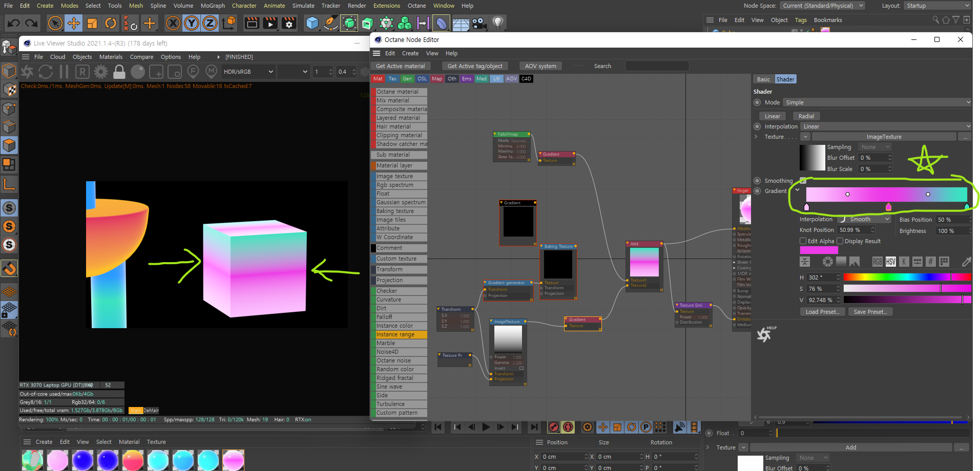Click the node editor Search field
980x471 pixels.
(657, 66)
